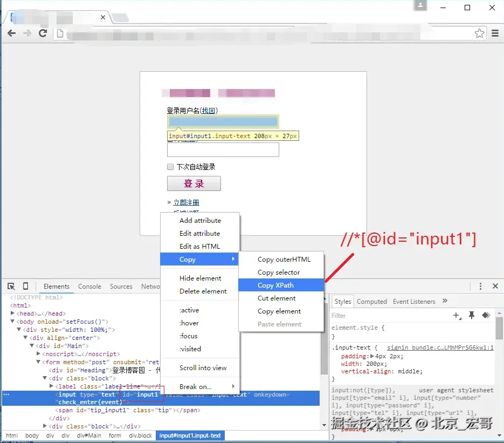Expand the label class="label-line" node
This screenshot has width=504, height=443.
51,386
